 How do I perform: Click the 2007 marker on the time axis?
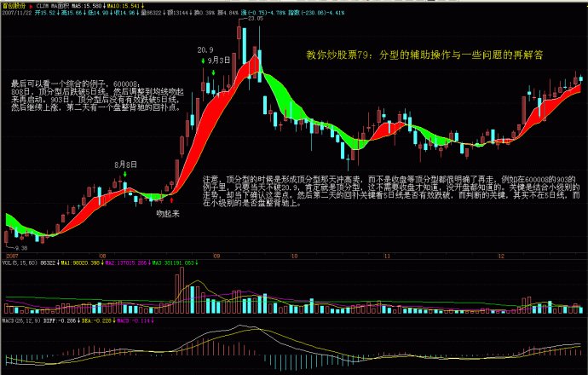pos(12,257)
